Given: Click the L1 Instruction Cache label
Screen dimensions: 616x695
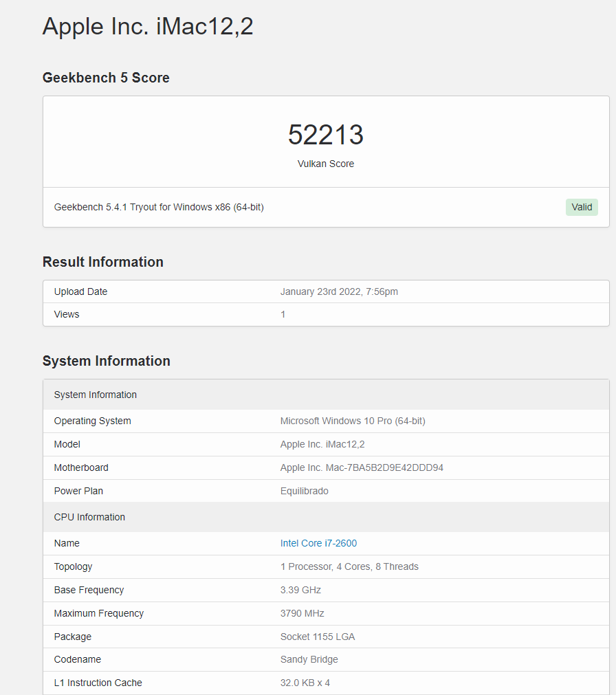Looking at the screenshot, I should (98, 683).
